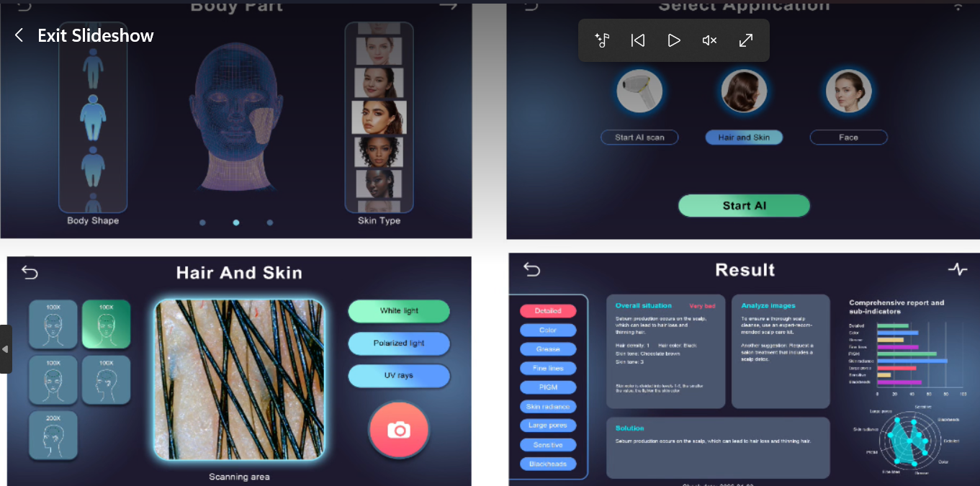Screen dimensions: 980x486
Task: Go to previous slide
Action: pyautogui.click(x=637, y=40)
